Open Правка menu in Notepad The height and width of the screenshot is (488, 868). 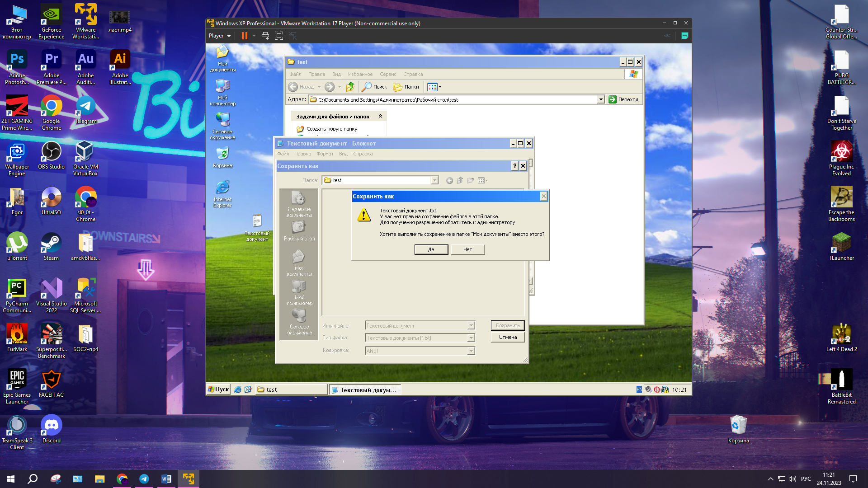[302, 154]
